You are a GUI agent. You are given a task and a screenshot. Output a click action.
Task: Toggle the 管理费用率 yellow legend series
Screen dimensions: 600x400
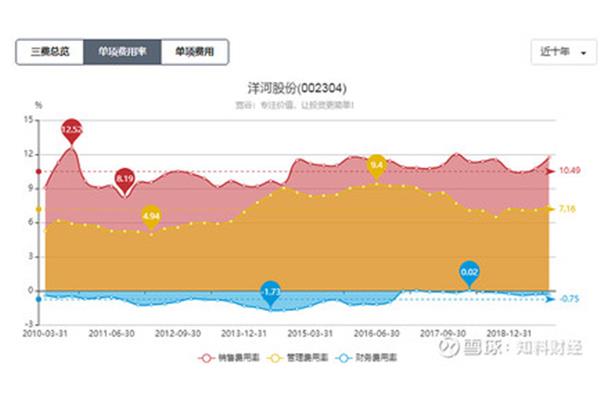298,358
